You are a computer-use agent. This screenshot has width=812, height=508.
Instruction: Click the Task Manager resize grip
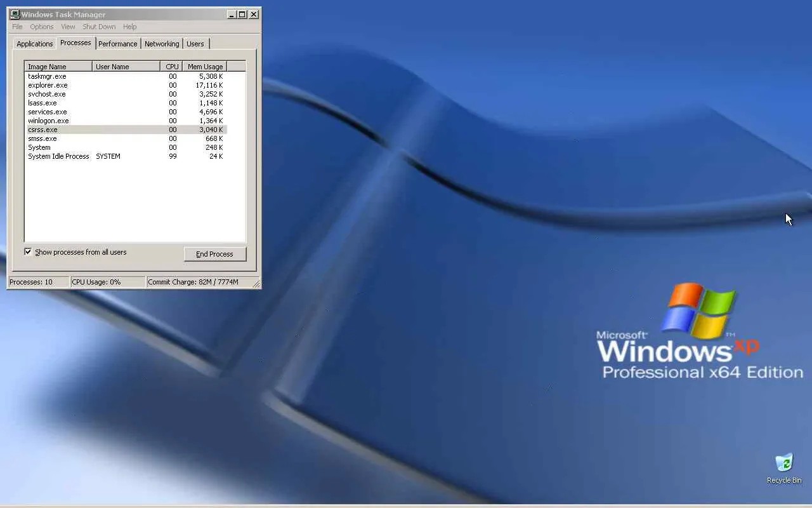pos(256,283)
